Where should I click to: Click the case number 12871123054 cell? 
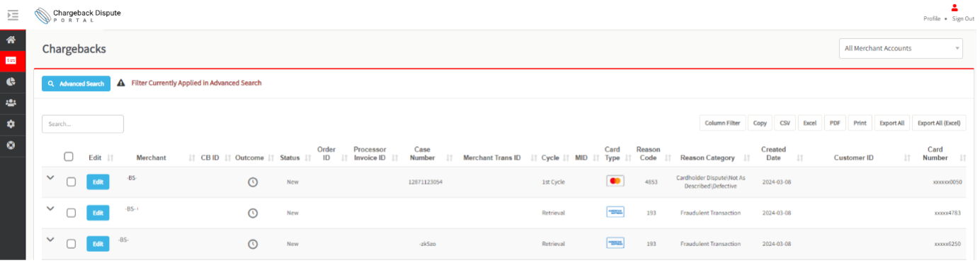click(426, 182)
